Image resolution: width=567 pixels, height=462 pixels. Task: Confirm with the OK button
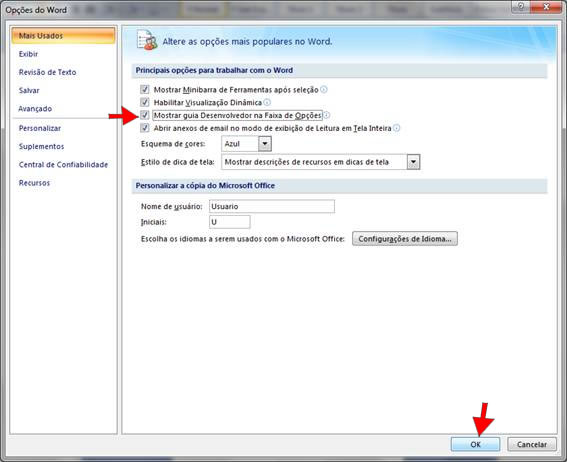point(476,444)
